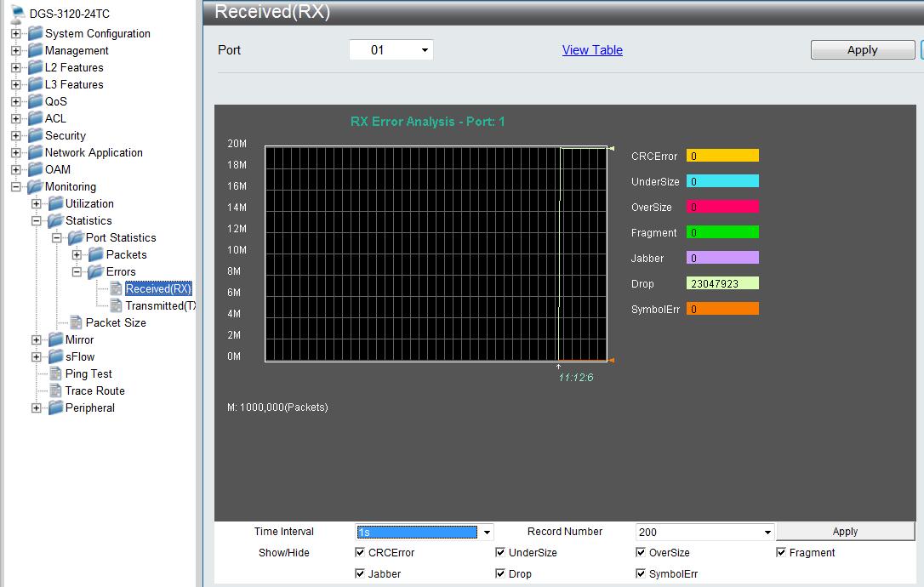924x587 pixels.
Task: Open the Port number dropdown
Action: point(391,50)
